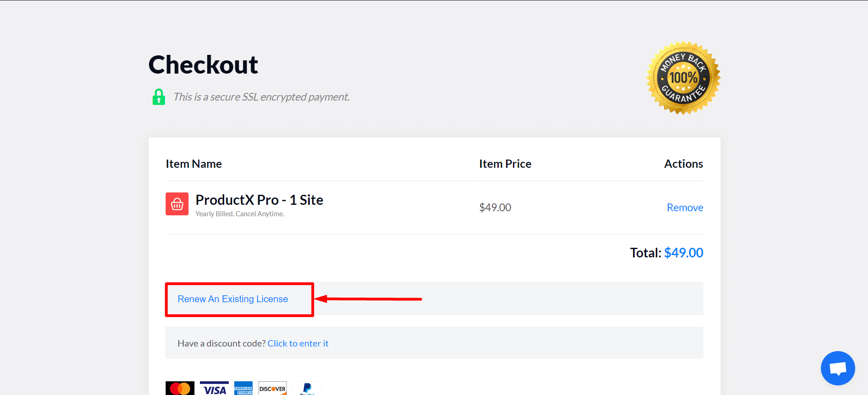Click the secure SSL encrypted payment text
The image size is (868, 395).
[x=261, y=96]
